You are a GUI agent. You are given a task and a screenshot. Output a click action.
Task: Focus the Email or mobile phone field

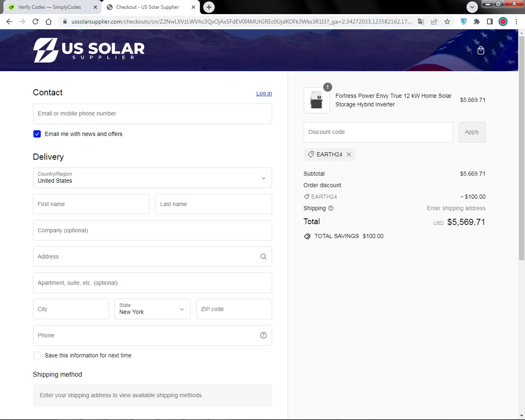click(152, 114)
